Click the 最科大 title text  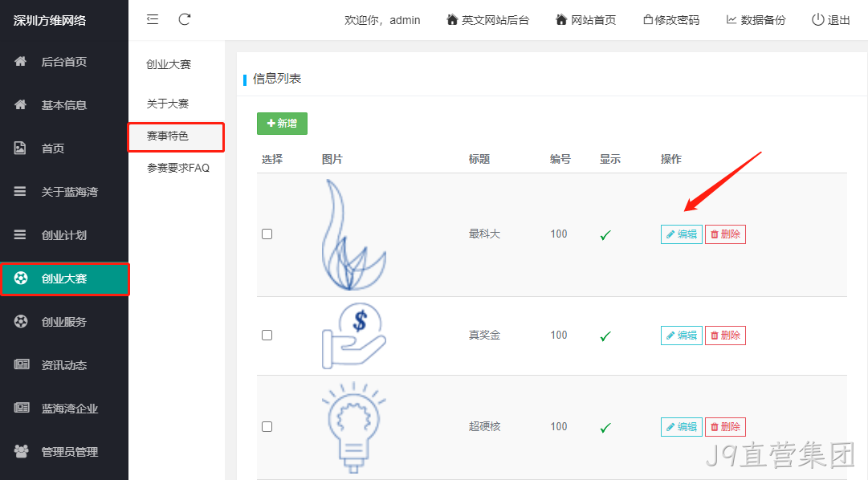pyautogui.click(x=484, y=234)
